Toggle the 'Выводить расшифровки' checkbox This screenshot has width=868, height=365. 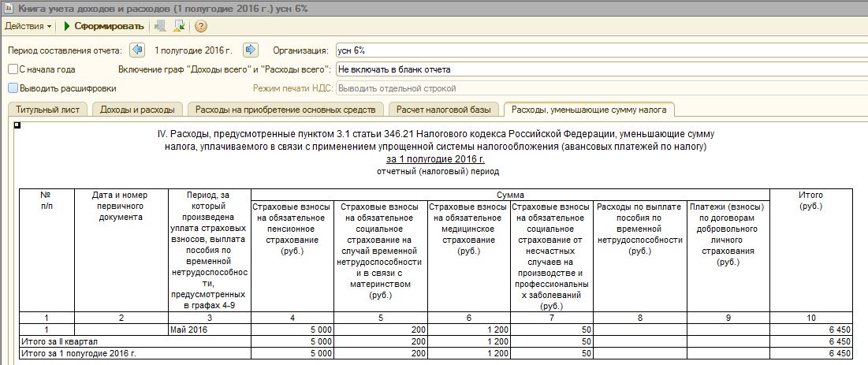(x=13, y=88)
